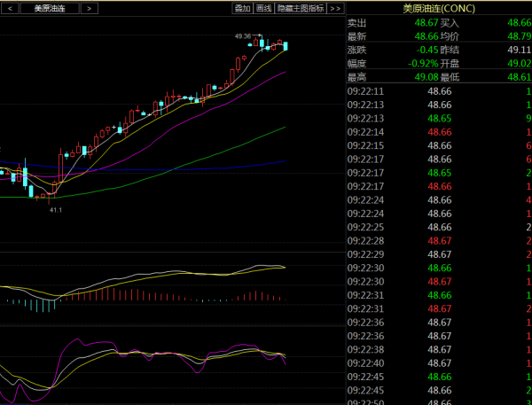Click the 美原油连(CONC) quote panel title
532x405 pixels.
(438, 8)
